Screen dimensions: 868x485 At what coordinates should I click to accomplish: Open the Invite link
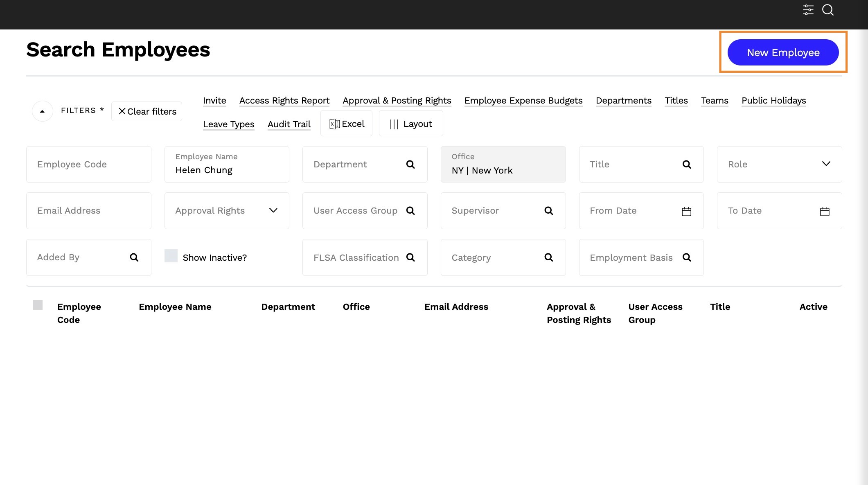(x=214, y=101)
